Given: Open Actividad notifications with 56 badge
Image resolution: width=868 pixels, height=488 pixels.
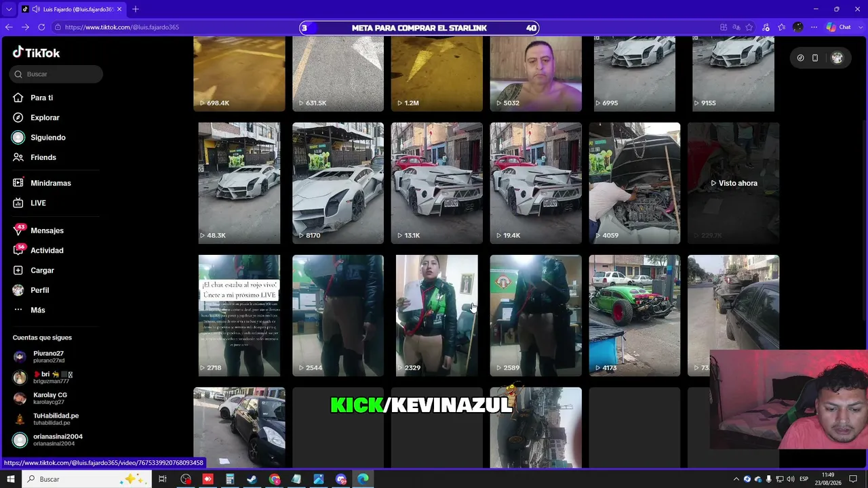Looking at the screenshot, I should pos(38,250).
